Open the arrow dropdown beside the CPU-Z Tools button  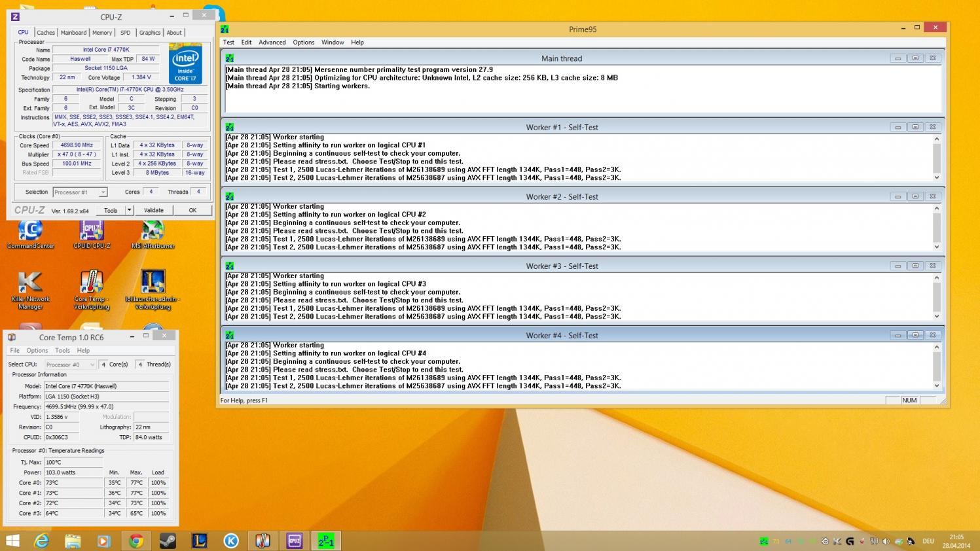pyautogui.click(x=129, y=210)
